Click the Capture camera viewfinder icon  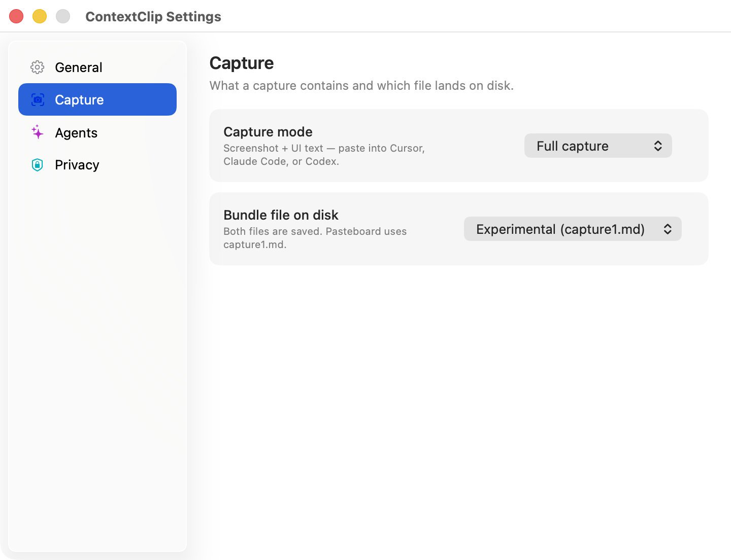tap(38, 99)
